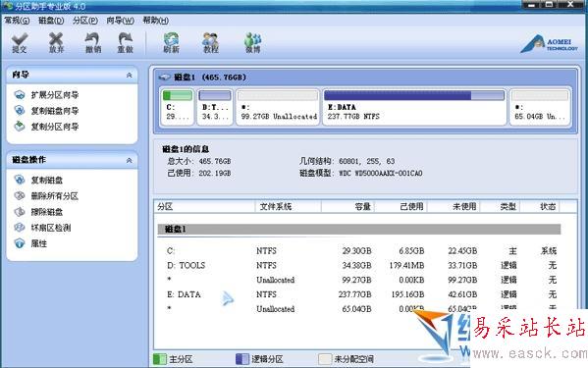Collapse the 向导 panel
The image size is (588, 368).
(129, 75)
